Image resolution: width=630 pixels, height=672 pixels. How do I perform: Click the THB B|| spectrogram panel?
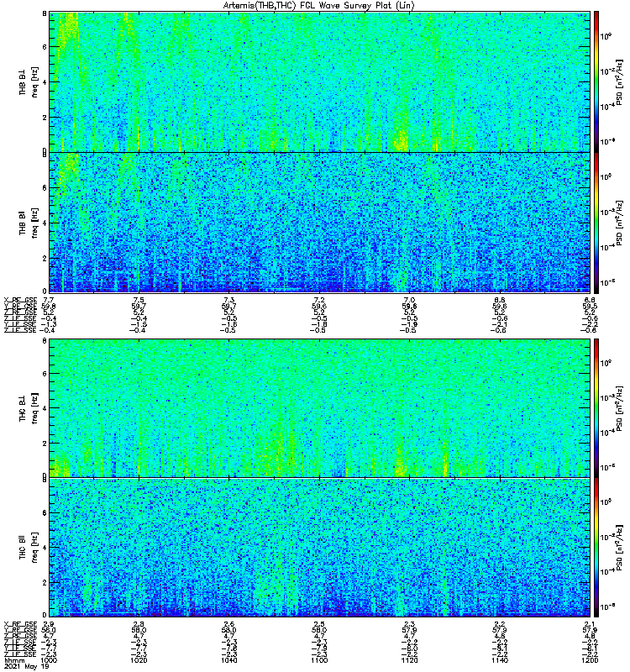coord(320,223)
